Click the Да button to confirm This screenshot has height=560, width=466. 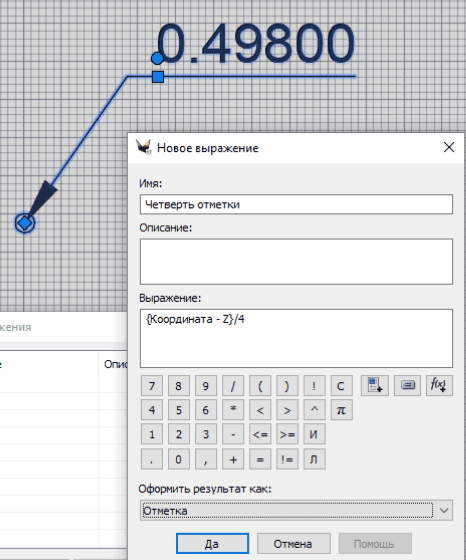[212, 544]
